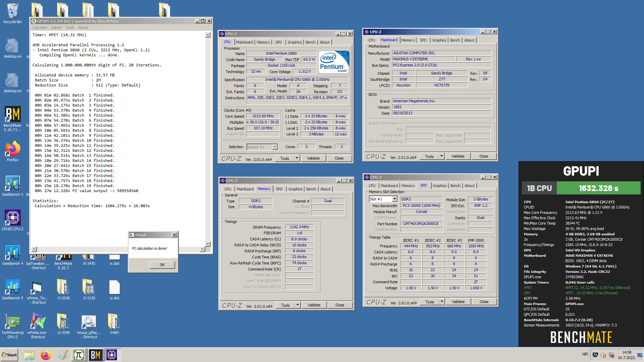Open the Recycle Bin desktop icon
Screen dimensions: 644x362
(x=12, y=13)
